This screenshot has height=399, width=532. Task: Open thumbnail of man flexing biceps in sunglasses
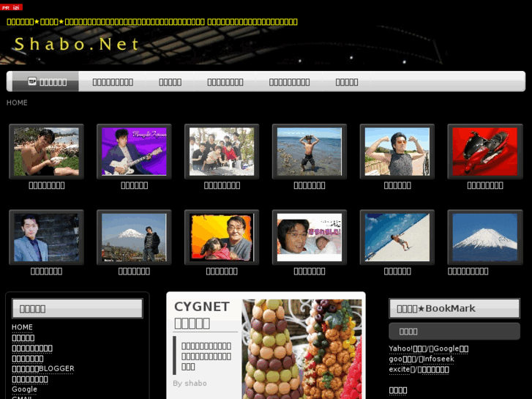[397, 152]
